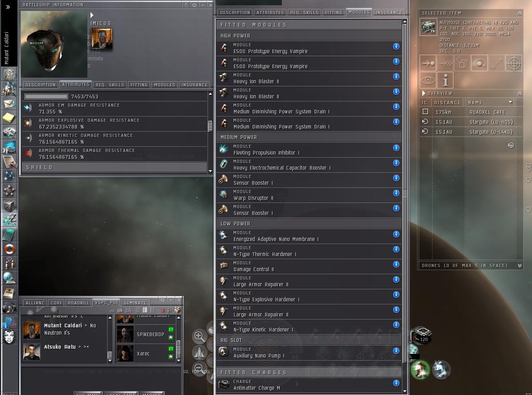The width and height of the screenshot is (532, 395).
Task: Switch to Req. Skills tab in modules window
Action: 304,12
